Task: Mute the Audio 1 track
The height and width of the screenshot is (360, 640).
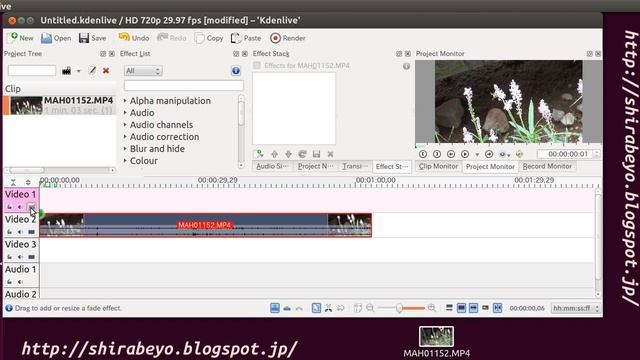Action: pyautogui.click(x=20, y=282)
